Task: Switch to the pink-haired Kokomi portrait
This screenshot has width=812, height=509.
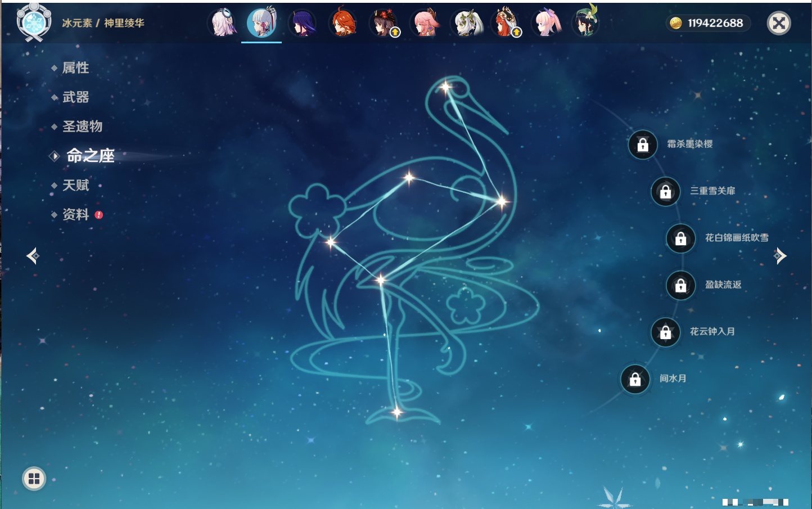Action: click(546, 23)
